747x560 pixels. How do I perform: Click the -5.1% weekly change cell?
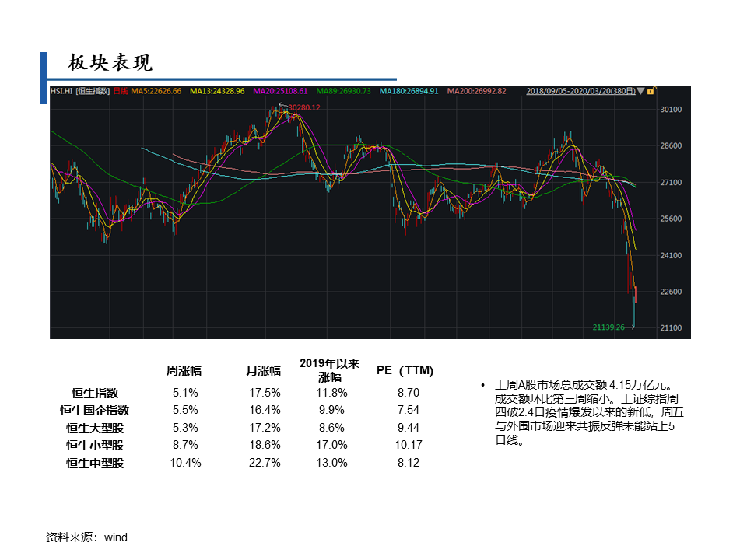(x=184, y=393)
